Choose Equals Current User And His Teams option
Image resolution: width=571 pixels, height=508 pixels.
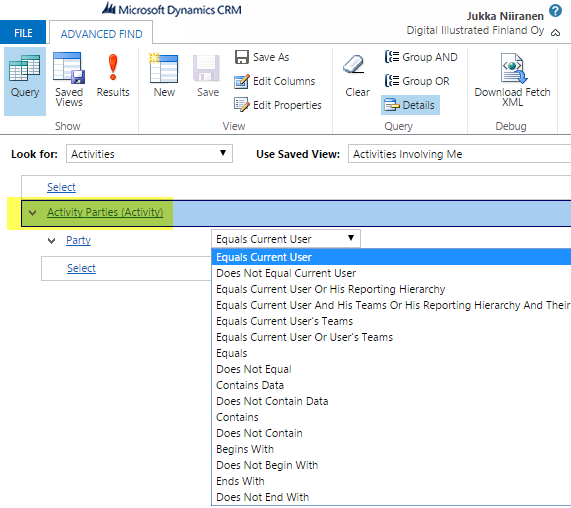coord(391,305)
